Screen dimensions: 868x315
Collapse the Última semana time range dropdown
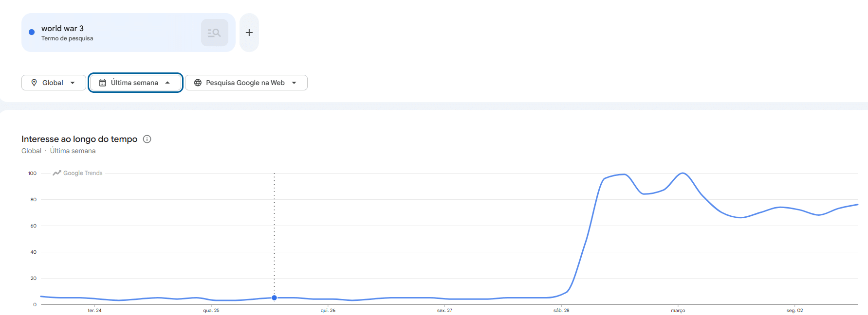(x=135, y=83)
